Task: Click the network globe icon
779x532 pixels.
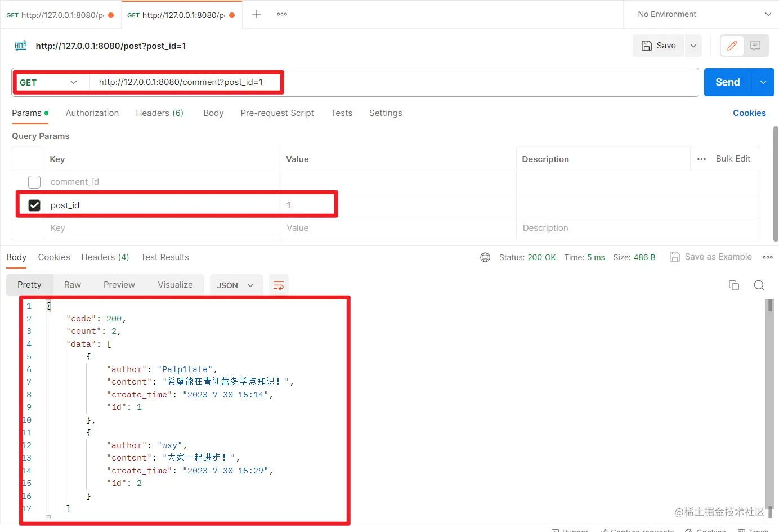Action: (485, 257)
